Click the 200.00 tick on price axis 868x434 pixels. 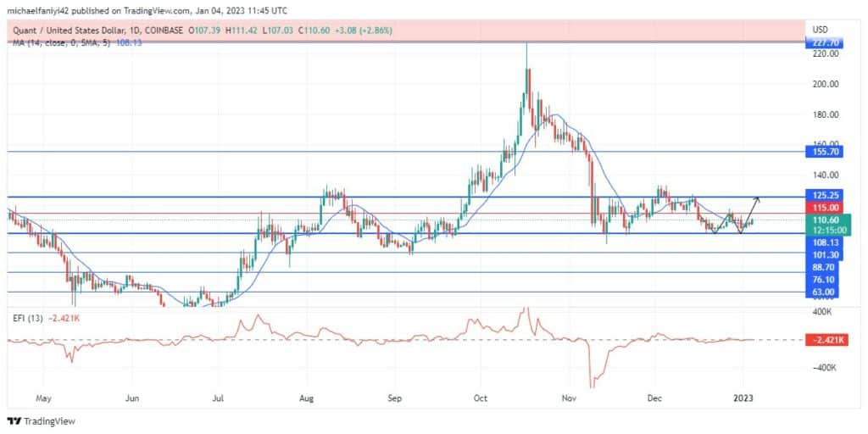pos(825,84)
